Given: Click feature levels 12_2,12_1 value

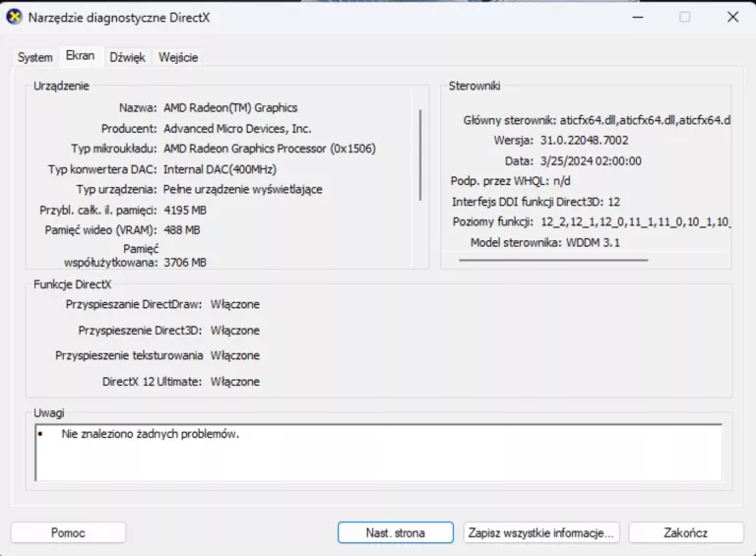Looking at the screenshot, I should pyautogui.click(x=636, y=222).
